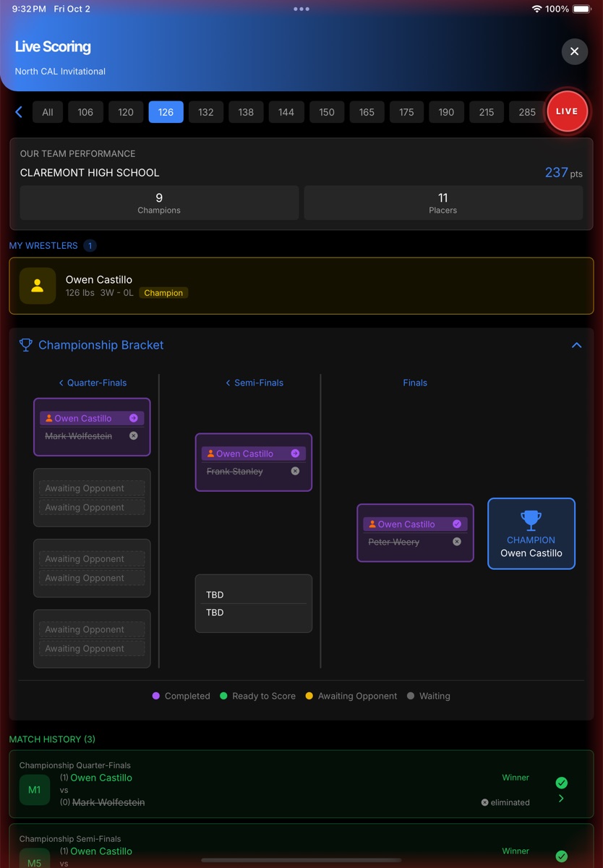This screenshot has height=868, width=603.
Task: Select the 215 weight tab
Action: (487, 112)
